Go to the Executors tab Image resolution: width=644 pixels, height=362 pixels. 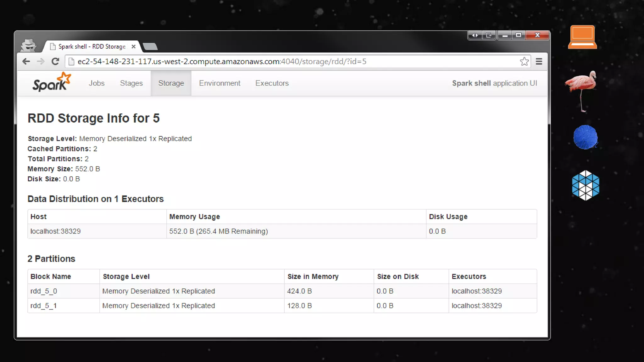(x=272, y=83)
